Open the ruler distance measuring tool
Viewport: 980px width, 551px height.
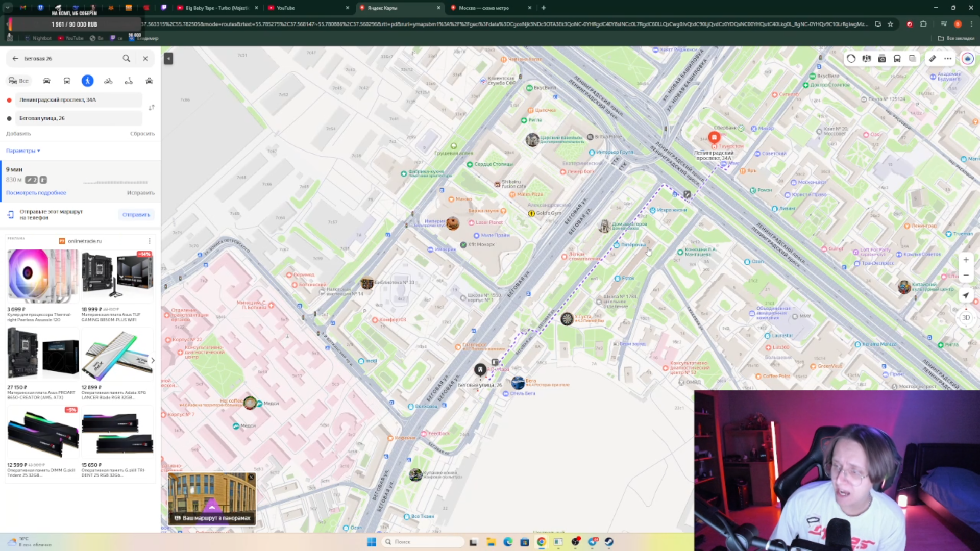tap(933, 59)
